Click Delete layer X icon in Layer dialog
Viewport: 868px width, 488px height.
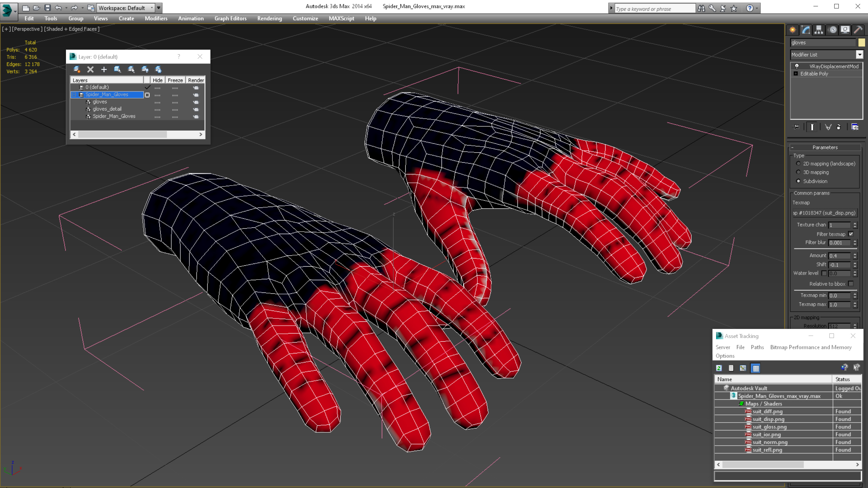coord(90,69)
